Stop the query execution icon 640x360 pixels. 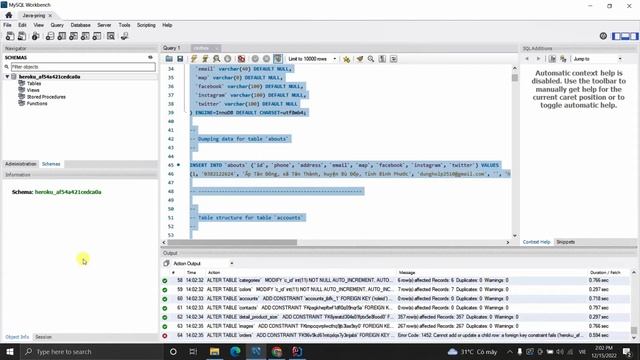click(x=228, y=59)
